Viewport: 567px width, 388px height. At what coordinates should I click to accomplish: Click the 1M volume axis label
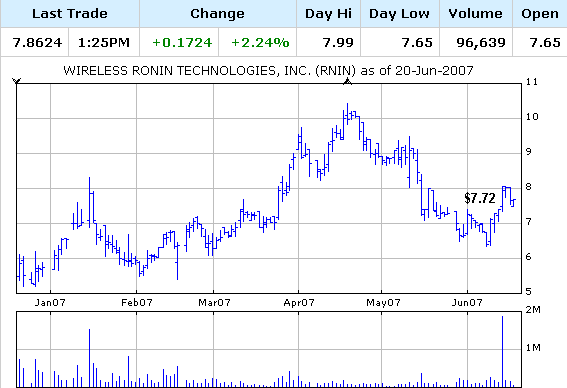coord(533,348)
